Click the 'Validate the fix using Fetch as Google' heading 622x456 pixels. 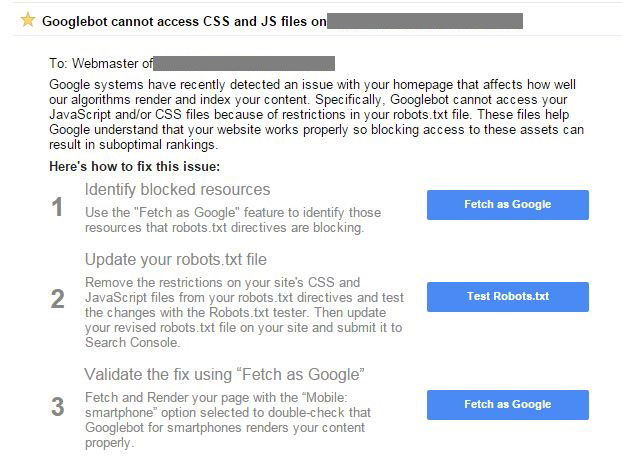click(x=224, y=374)
